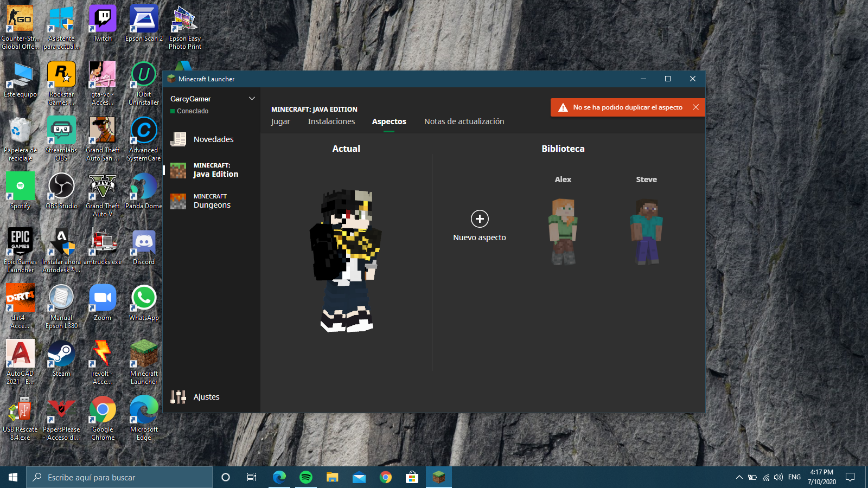Click the current skin character preview
Screen dimensions: 868x488
point(346,260)
